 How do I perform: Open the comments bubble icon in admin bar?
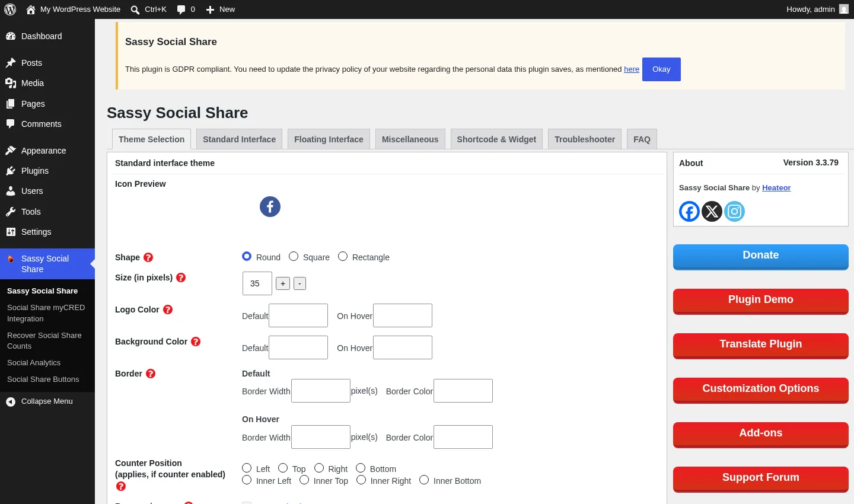[x=181, y=9]
